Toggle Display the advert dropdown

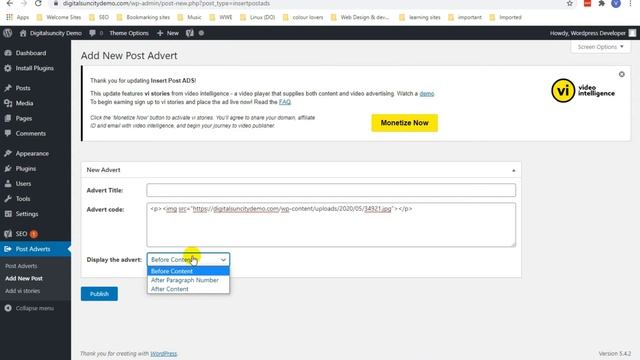(x=188, y=260)
